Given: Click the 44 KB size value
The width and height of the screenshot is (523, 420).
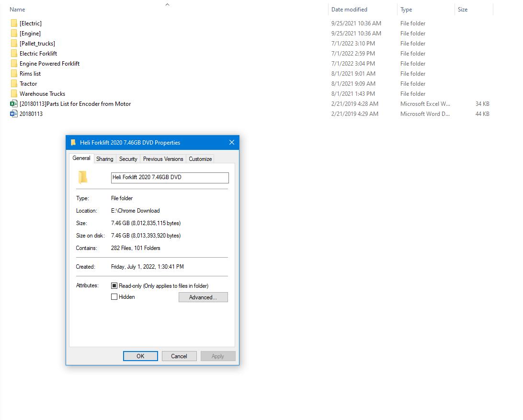Looking at the screenshot, I should pyautogui.click(x=482, y=114).
